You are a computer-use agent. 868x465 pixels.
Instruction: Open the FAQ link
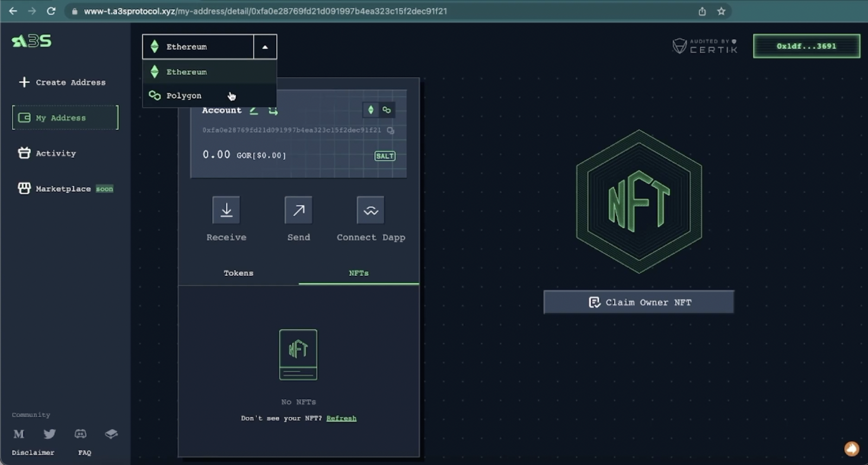pyautogui.click(x=85, y=453)
